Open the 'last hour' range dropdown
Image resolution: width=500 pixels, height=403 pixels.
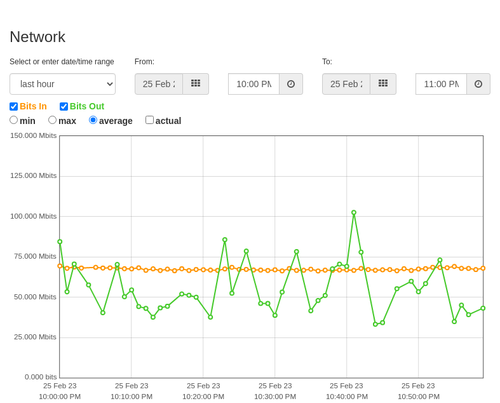(x=63, y=84)
